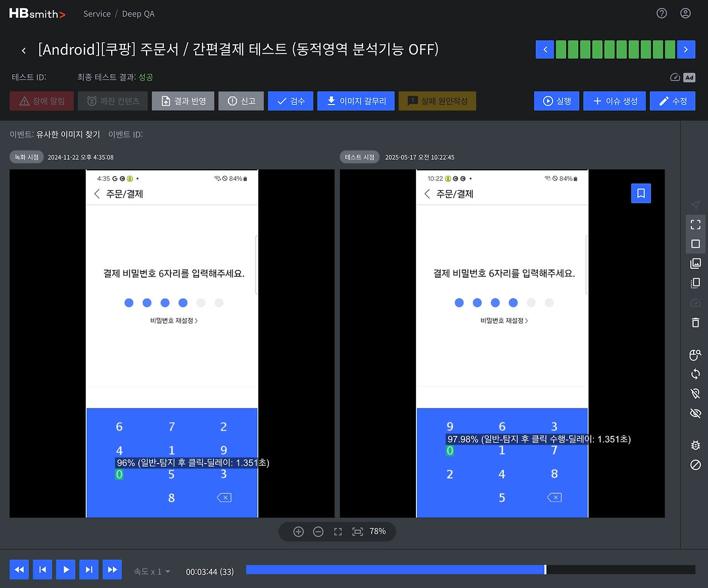
Task: Click the dimmed gauge icon in sidebar
Action: tap(696, 303)
